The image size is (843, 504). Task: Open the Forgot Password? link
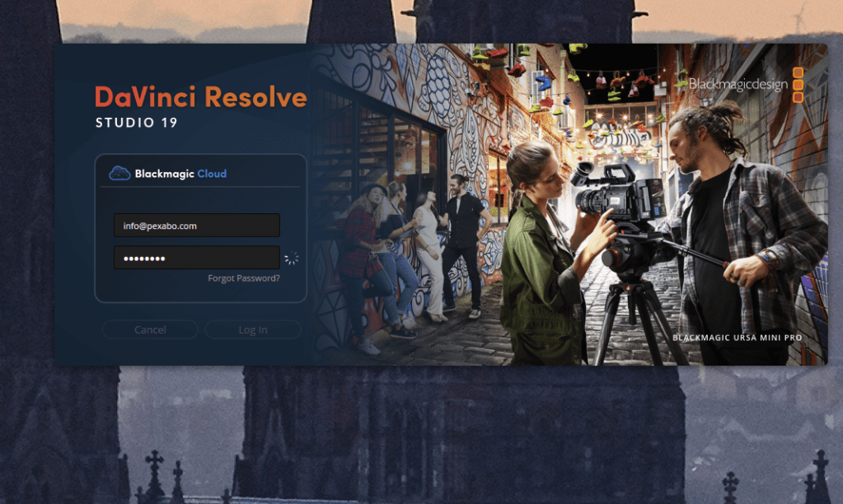(244, 278)
